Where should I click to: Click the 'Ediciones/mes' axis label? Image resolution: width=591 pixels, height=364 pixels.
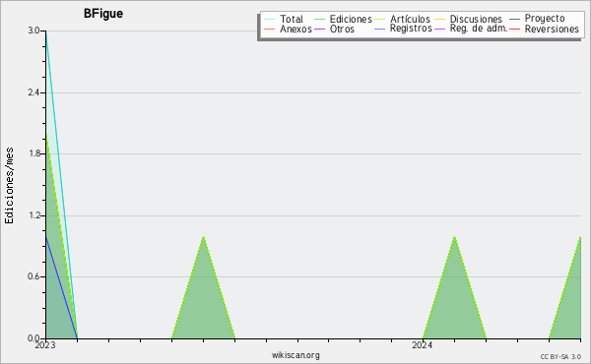coord(9,186)
